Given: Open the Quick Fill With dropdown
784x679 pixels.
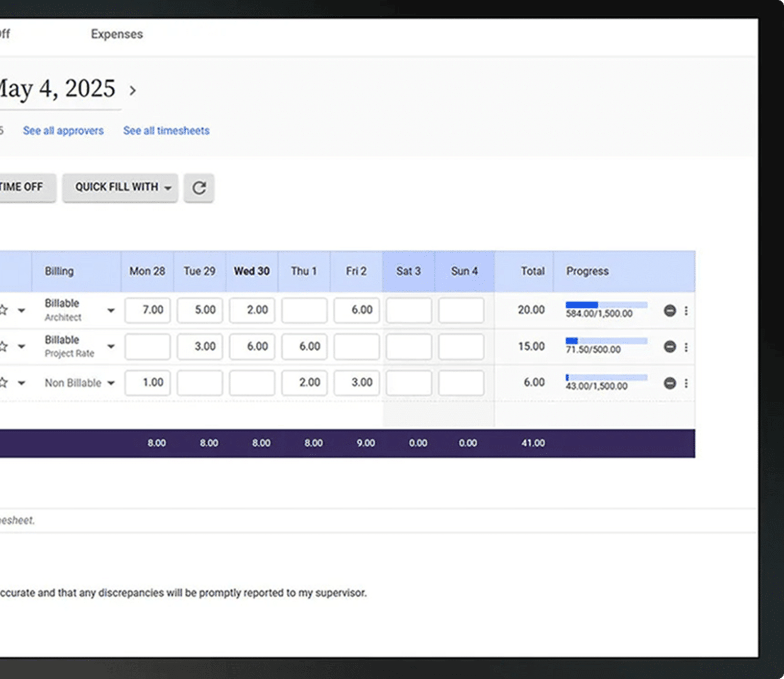Looking at the screenshot, I should (120, 188).
